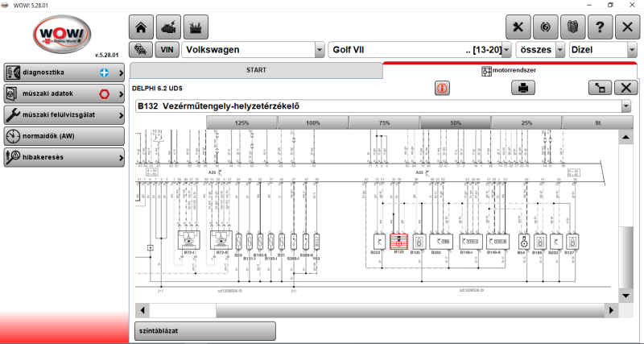Detach diagram into separate window icon
Screen dimensions: 644x344
coord(600,88)
